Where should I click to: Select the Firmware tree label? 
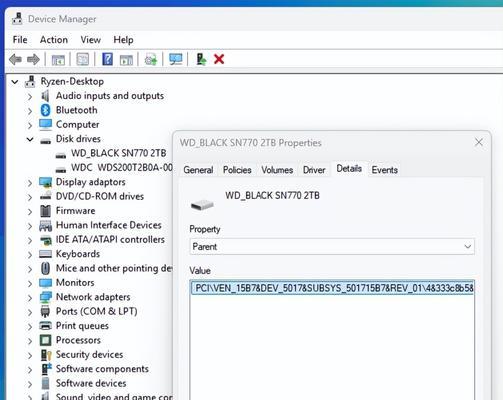coord(76,211)
